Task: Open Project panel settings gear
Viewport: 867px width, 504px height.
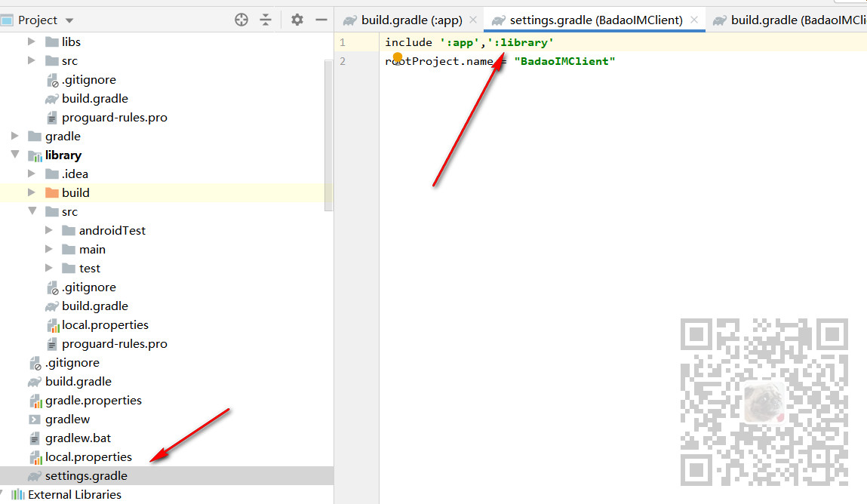Action: point(297,20)
